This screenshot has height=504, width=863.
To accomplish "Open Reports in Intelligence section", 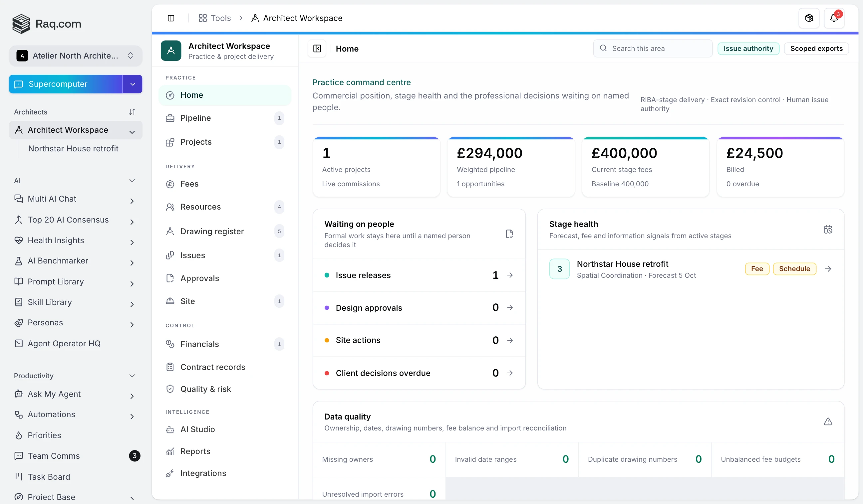I will [x=225, y=451].
